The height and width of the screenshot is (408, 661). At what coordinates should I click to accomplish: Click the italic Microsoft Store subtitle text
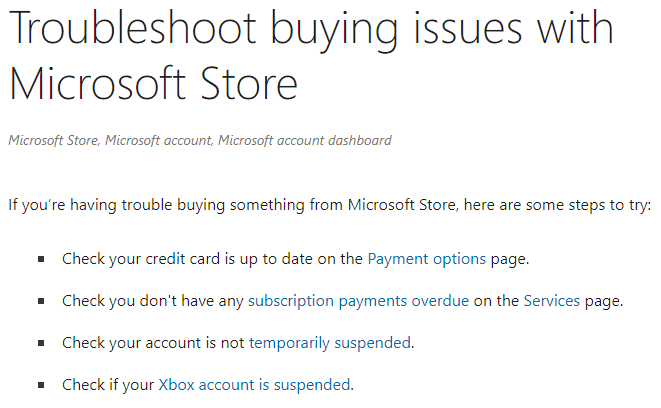coord(54,140)
